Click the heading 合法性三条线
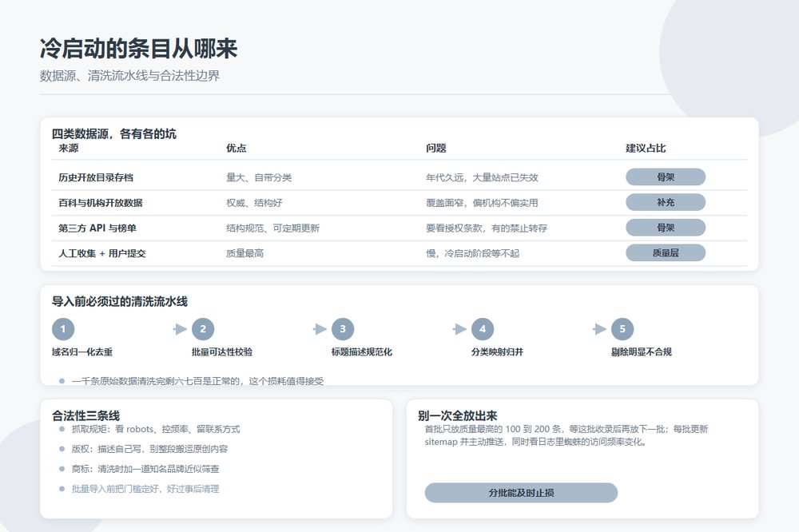Viewport: 799px width, 532px height. 85,416
